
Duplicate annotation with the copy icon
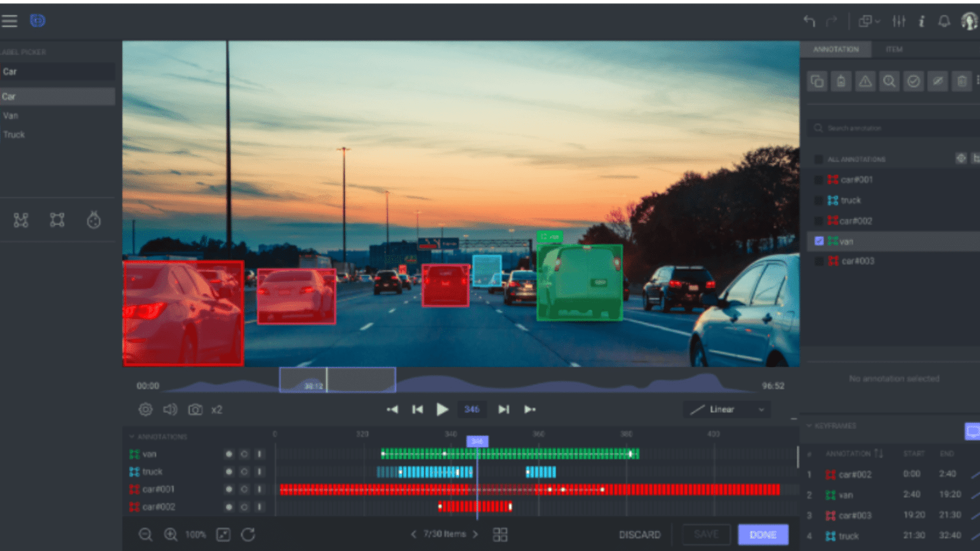[x=817, y=81]
